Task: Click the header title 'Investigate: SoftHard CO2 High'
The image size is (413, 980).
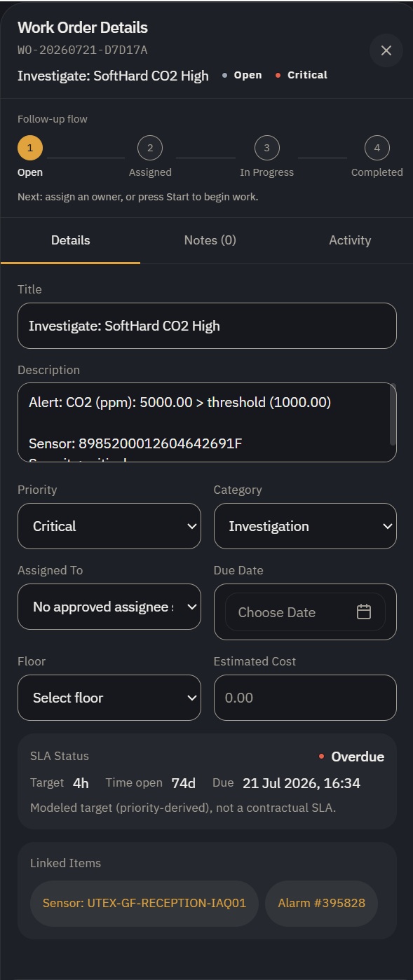Action: [113, 76]
